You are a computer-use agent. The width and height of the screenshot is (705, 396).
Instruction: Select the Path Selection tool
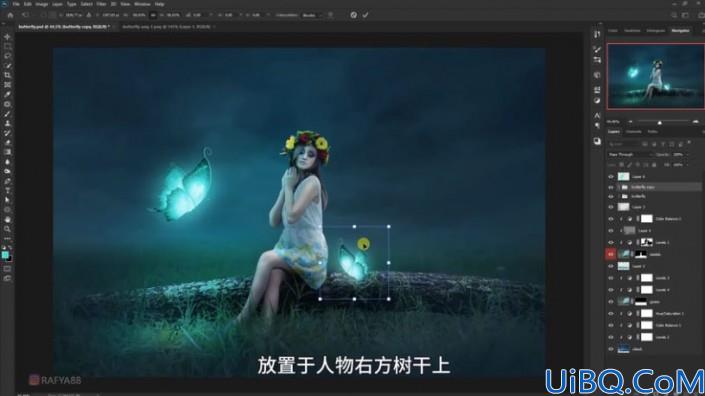[x=7, y=200]
